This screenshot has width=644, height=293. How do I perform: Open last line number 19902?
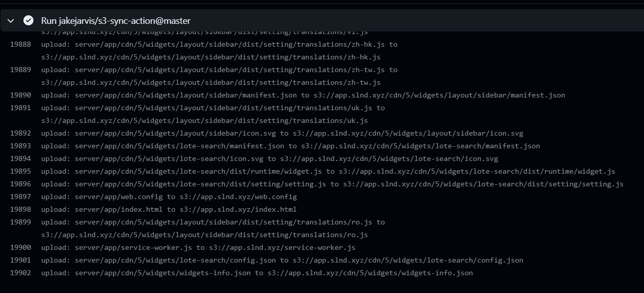pos(20,273)
